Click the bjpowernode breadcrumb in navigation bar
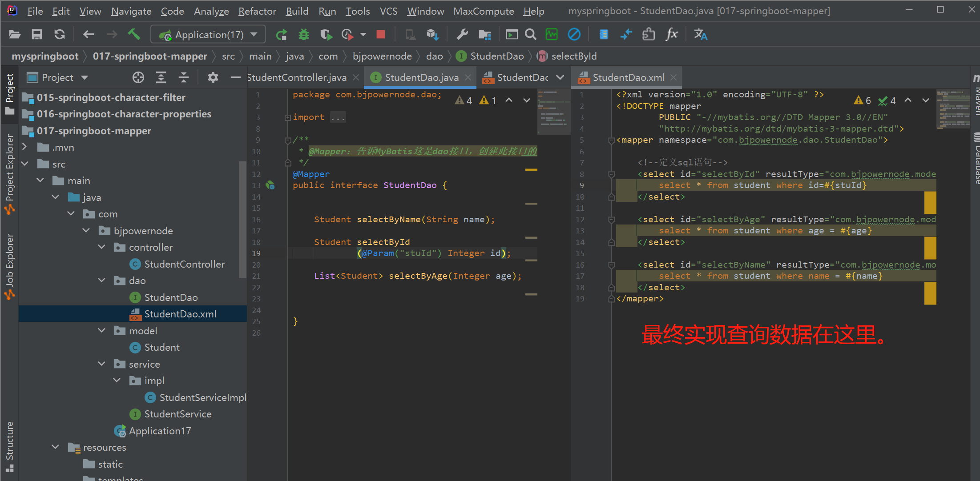980x481 pixels. click(x=382, y=56)
